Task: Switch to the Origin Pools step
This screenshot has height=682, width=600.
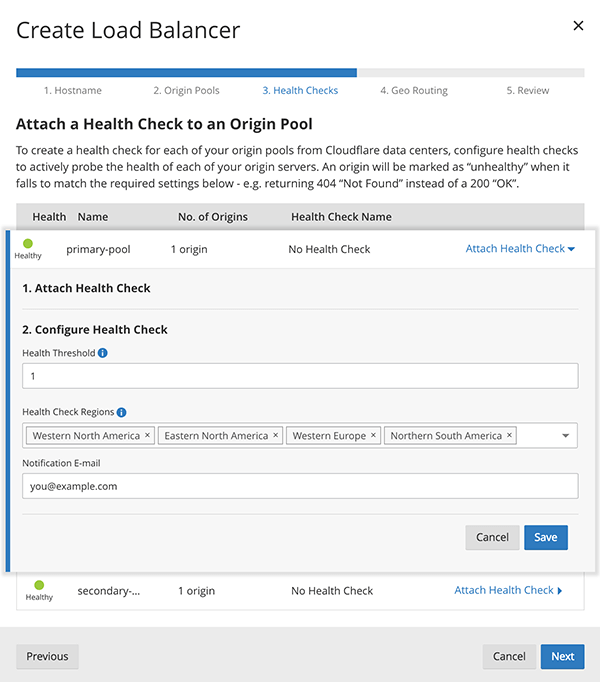Action: coord(186,91)
